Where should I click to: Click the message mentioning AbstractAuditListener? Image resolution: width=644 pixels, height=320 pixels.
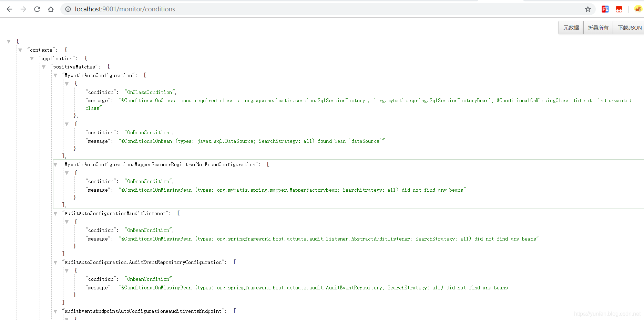(x=329, y=239)
